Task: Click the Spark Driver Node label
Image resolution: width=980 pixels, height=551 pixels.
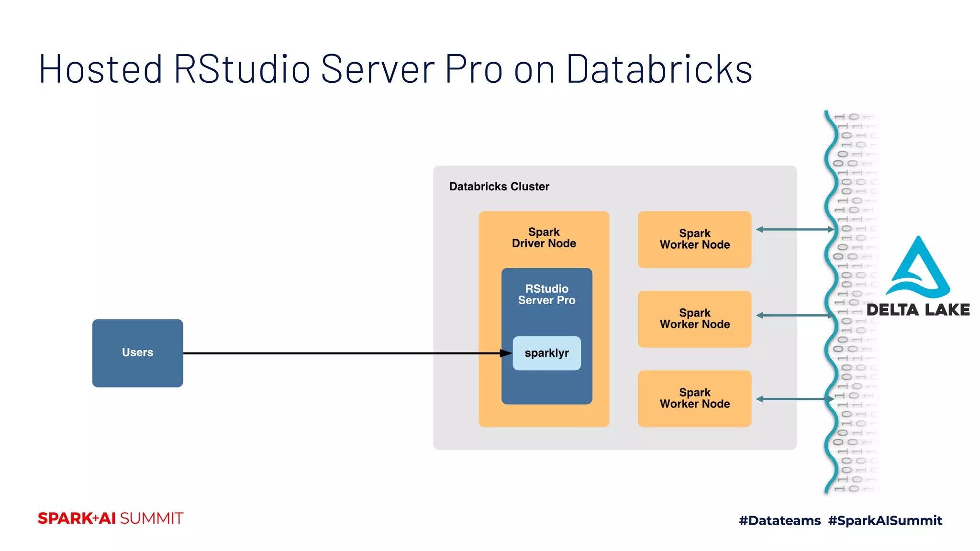Action: pyautogui.click(x=544, y=238)
